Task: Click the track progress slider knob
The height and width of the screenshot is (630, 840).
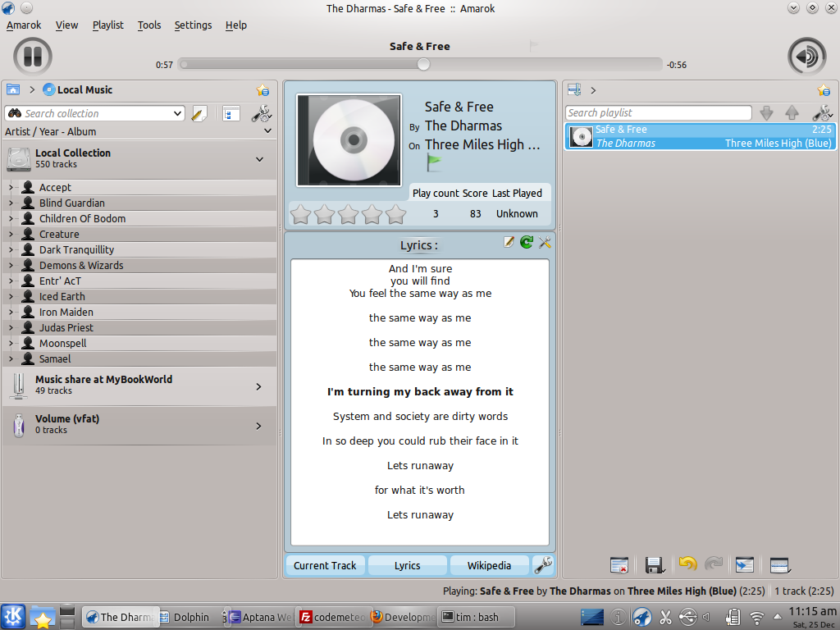Action: (423, 64)
